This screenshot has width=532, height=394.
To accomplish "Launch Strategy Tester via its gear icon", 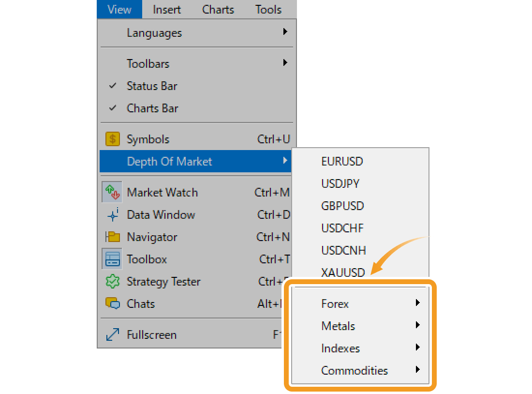I will (x=112, y=281).
